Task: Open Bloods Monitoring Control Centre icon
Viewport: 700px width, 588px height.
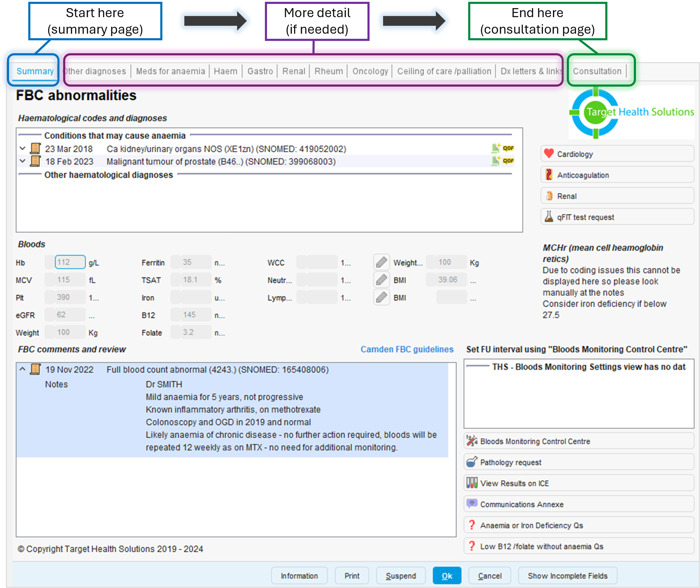Action: click(472, 441)
